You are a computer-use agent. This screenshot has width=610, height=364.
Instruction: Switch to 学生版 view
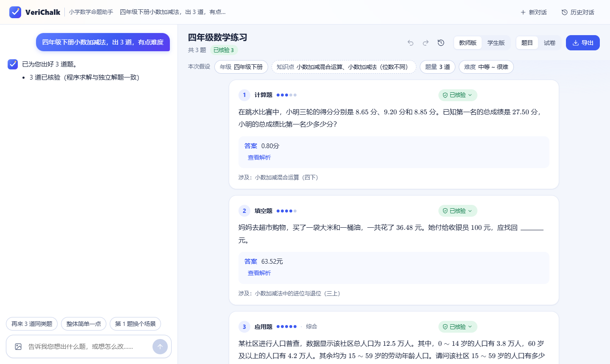tap(496, 43)
